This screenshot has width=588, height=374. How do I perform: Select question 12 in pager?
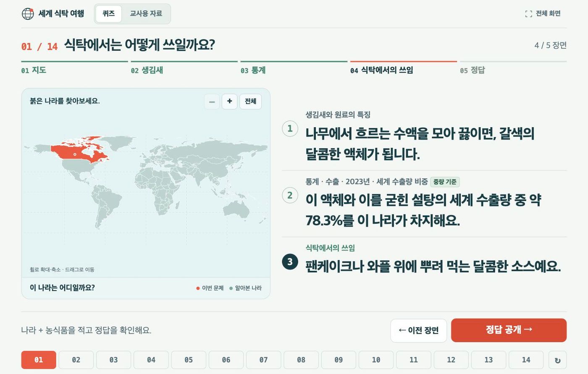pos(451,360)
